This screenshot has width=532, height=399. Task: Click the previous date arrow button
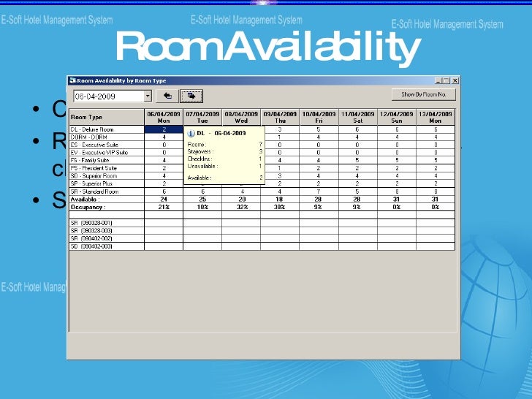[x=167, y=96]
